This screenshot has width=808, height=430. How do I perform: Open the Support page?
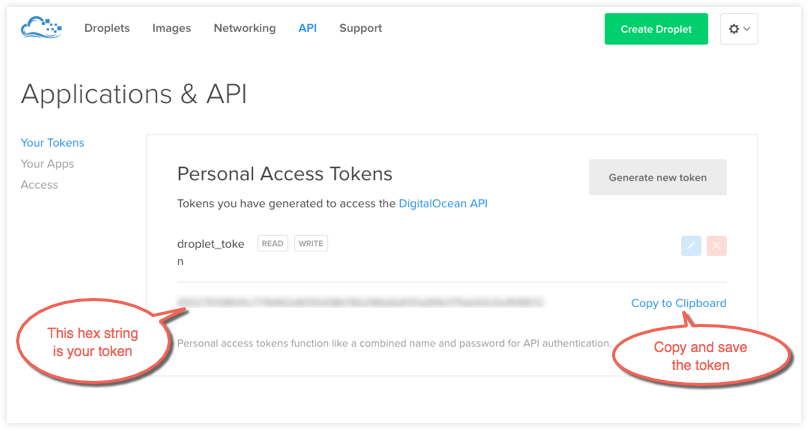point(360,28)
